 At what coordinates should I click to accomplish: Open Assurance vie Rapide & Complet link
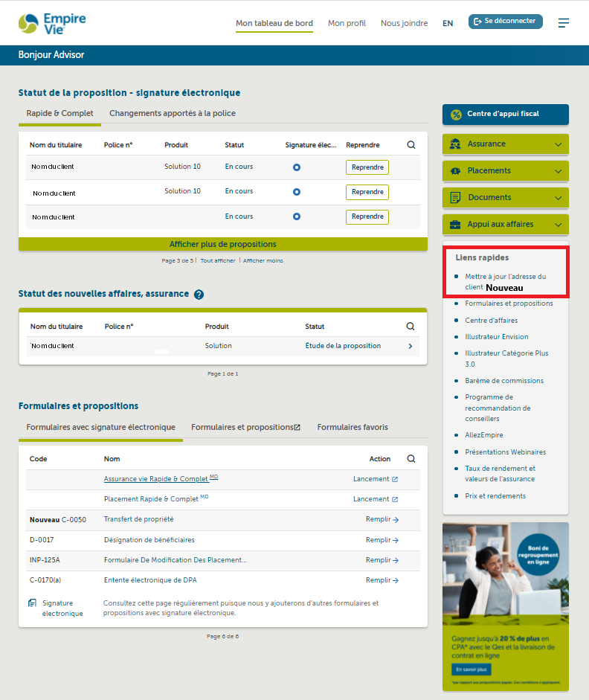tap(161, 478)
